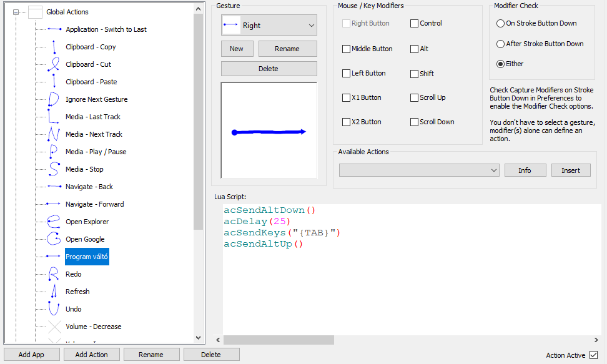The height and width of the screenshot is (364, 607).
Task: Select Media - Play / Pause action
Action: pos(96,152)
